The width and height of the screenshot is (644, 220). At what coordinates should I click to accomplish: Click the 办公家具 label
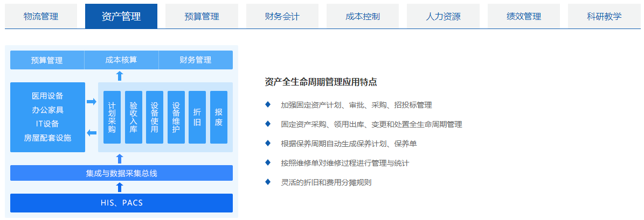click(47, 110)
